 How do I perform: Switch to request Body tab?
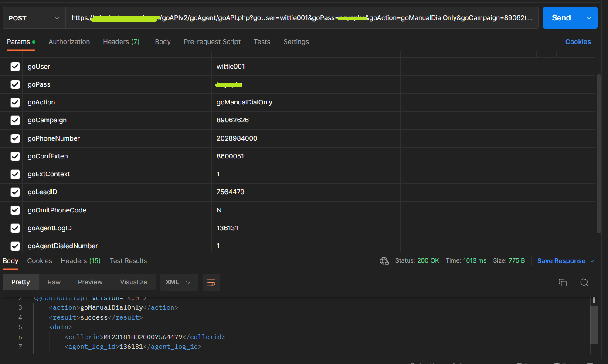pos(163,42)
